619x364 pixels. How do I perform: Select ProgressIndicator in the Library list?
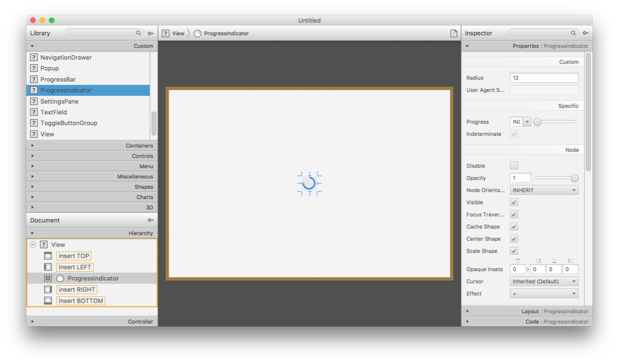pyautogui.click(x=88, y=90)
